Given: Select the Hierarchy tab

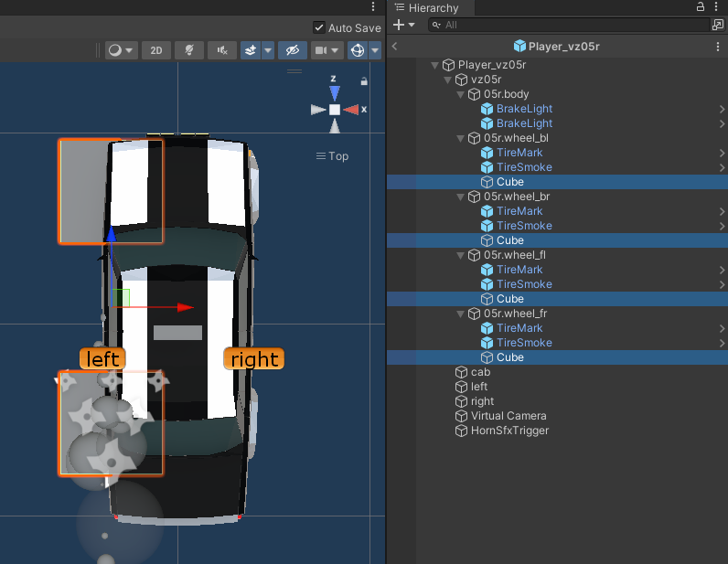Looking at the screenshot, I should [427, 8].
